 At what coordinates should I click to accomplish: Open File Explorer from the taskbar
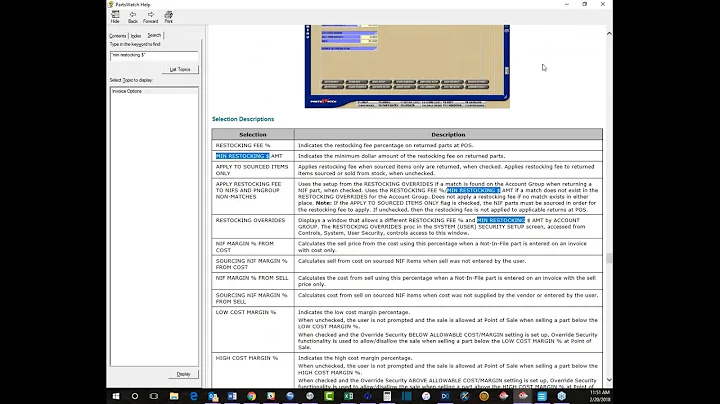174,396
